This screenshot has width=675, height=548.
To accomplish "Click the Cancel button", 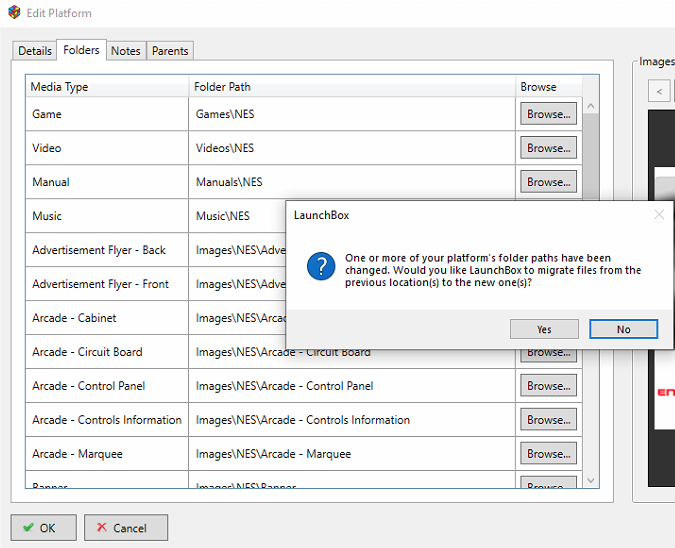I will (126, 527).
